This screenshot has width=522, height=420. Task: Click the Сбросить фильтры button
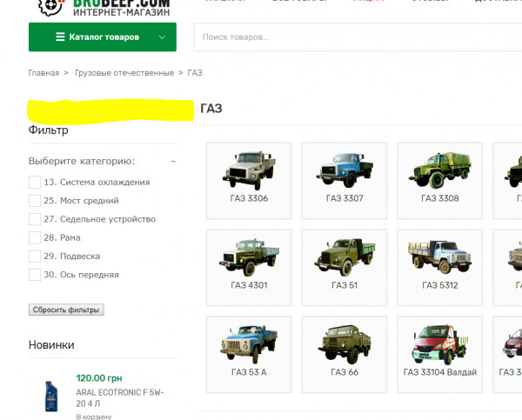(x=66, y=310)
